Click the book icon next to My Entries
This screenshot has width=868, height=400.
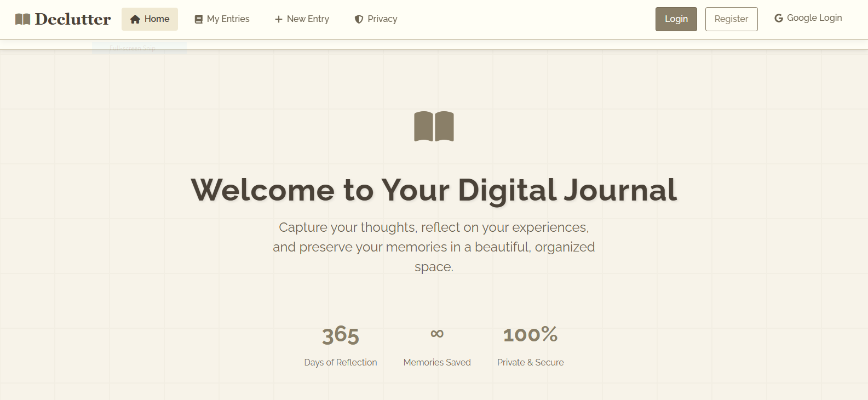(x=198, y=18)
